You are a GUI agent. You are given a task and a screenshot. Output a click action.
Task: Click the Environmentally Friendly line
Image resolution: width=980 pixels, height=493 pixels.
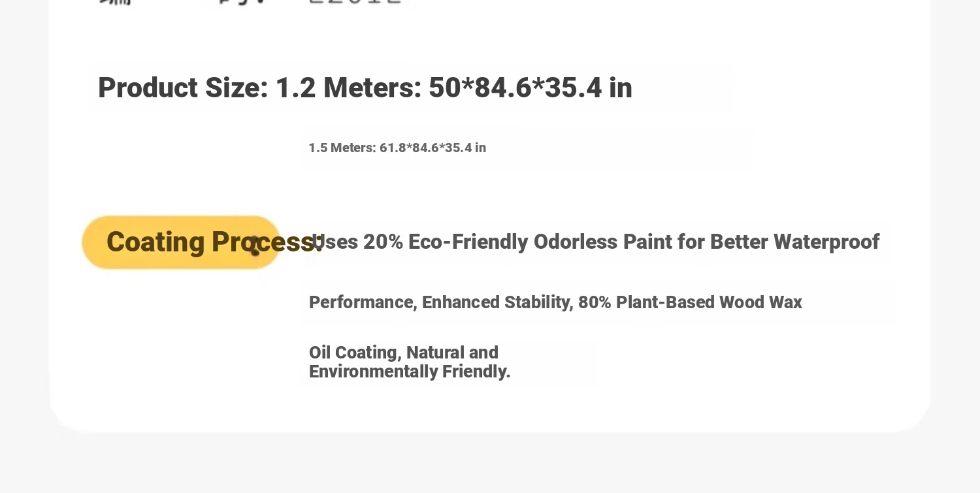click(410, 372)
